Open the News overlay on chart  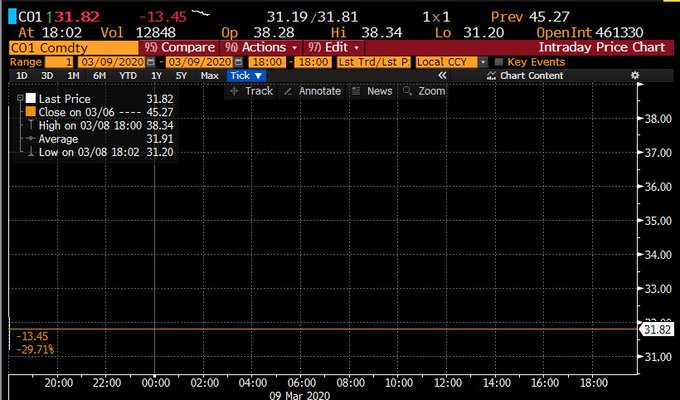point(370,91)
